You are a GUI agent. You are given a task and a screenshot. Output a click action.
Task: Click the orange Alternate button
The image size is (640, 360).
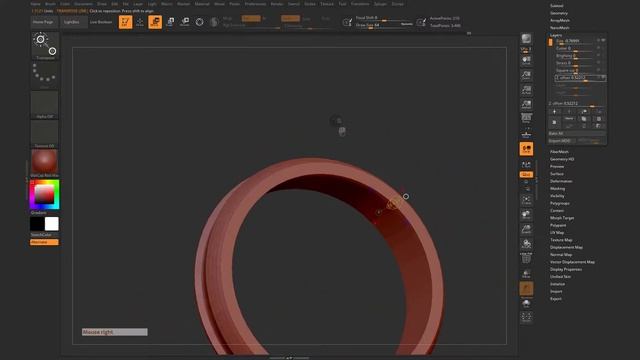[44, 242]
